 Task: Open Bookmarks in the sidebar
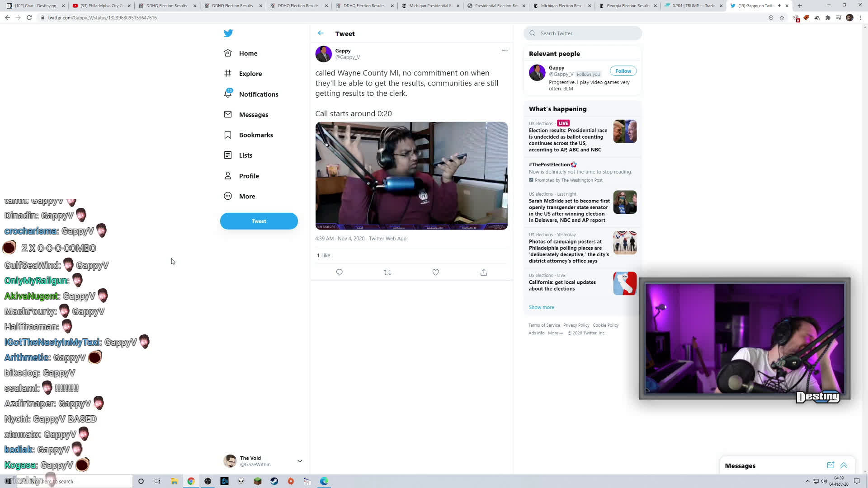[255, 135]
